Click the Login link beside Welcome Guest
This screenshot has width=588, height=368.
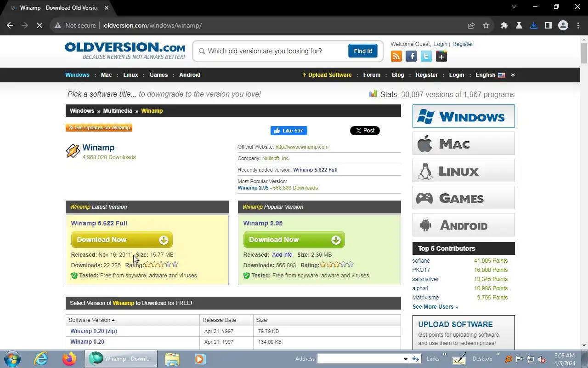pyautogui.click(x=441, y=44)
